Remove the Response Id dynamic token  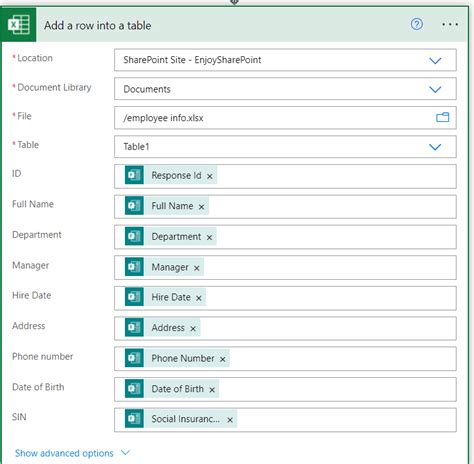pos(210,176)
